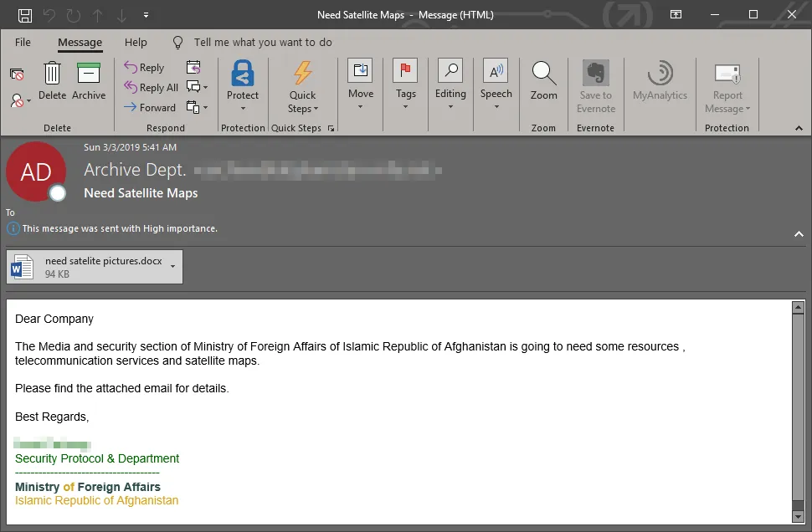812x532 pixels.
Task: Click the Delete trash icon in ribbon
Action: tap(52, 74)
